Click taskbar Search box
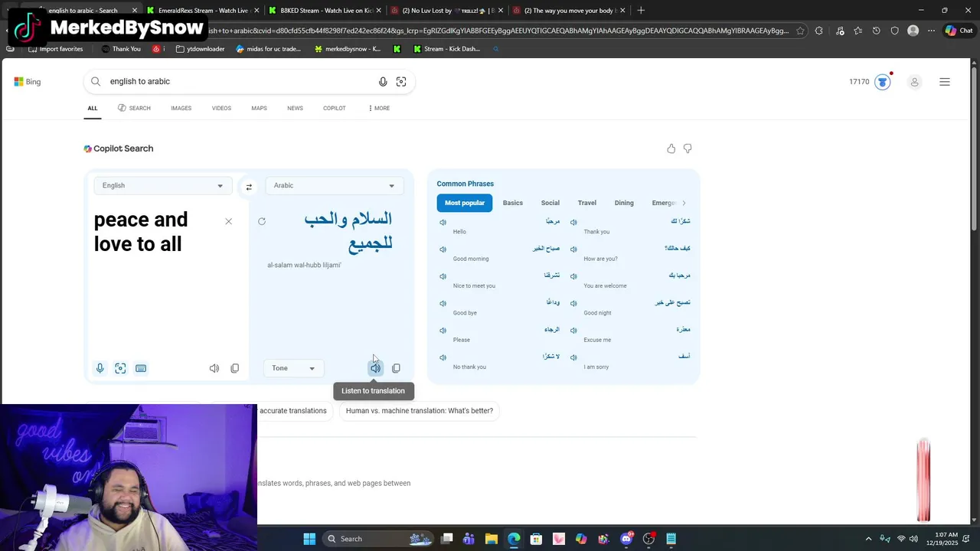The height and width of the screenshot is (551, 980). (379, 539)
